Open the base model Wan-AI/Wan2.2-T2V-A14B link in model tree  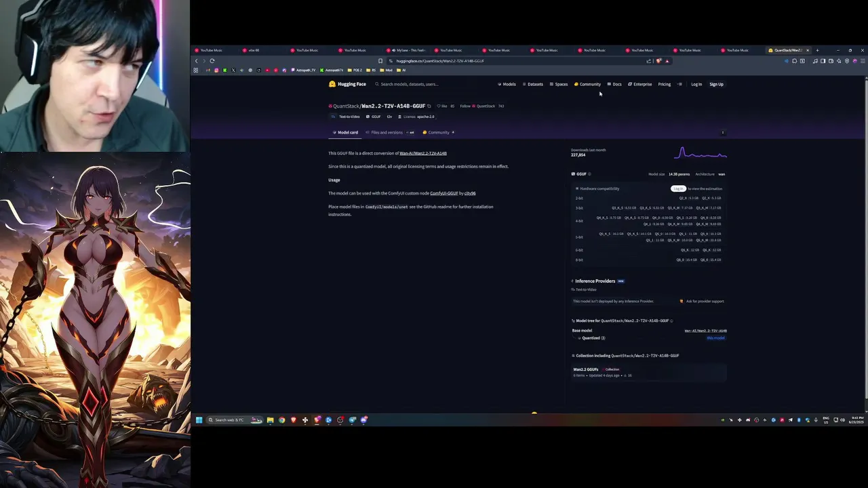pos(705,331)
